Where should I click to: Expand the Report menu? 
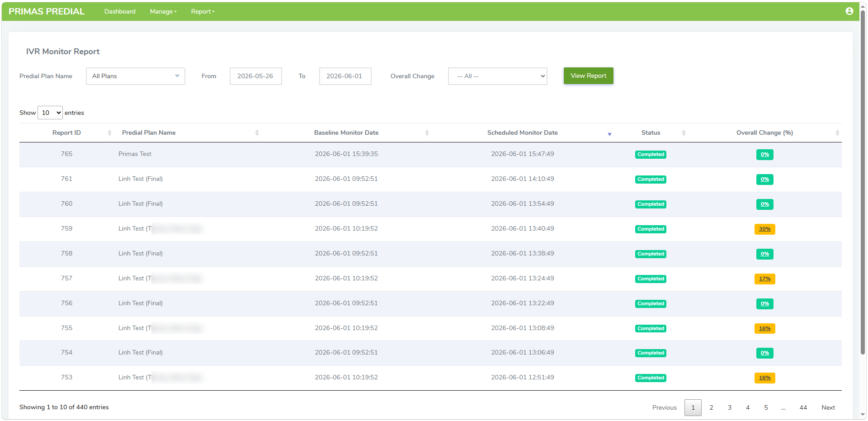coord(203,11)
